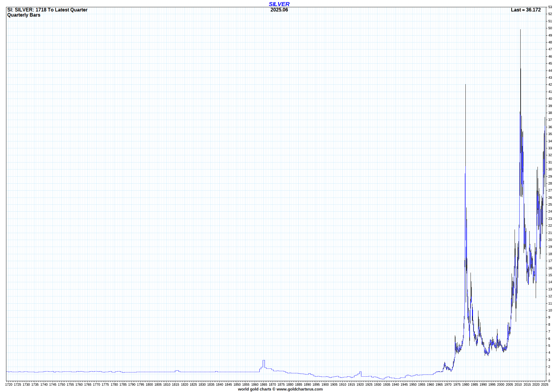Click the 30 price label on y-axis

click(x=550, y=169)
